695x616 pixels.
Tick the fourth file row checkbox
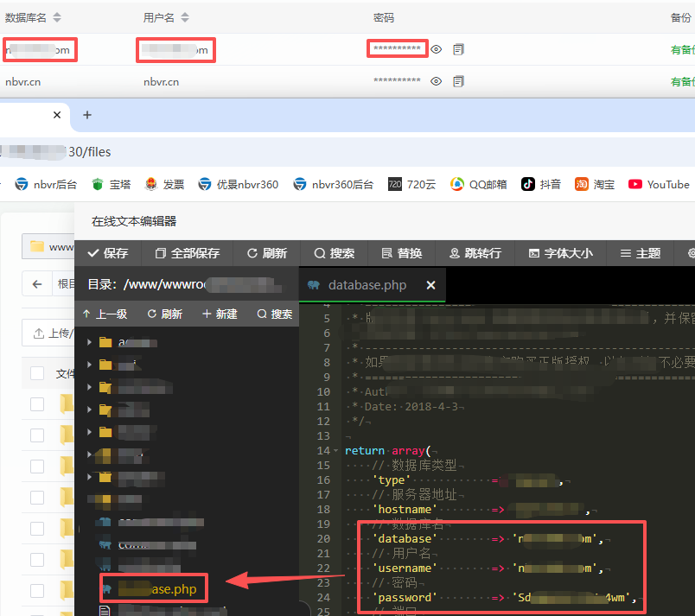pyautogui.click(x=37, y=498)
